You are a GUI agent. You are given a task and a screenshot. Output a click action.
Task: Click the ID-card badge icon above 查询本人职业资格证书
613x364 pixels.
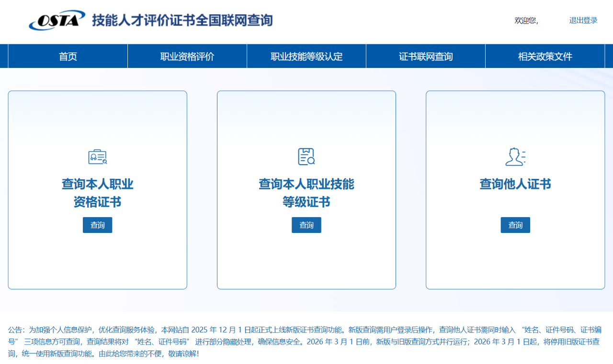pyautogui.click(x=97, y=156)
